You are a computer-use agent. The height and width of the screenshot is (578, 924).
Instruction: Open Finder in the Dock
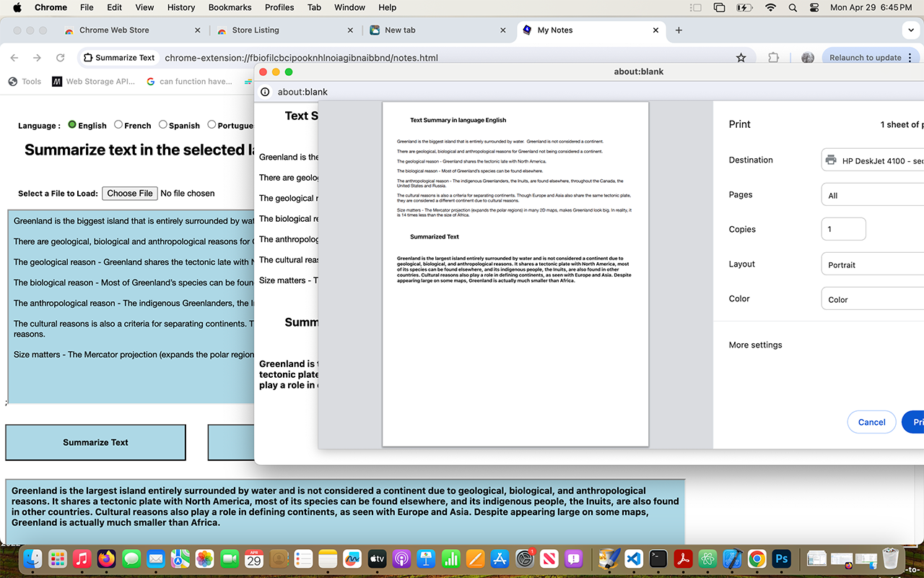point(32,558)
